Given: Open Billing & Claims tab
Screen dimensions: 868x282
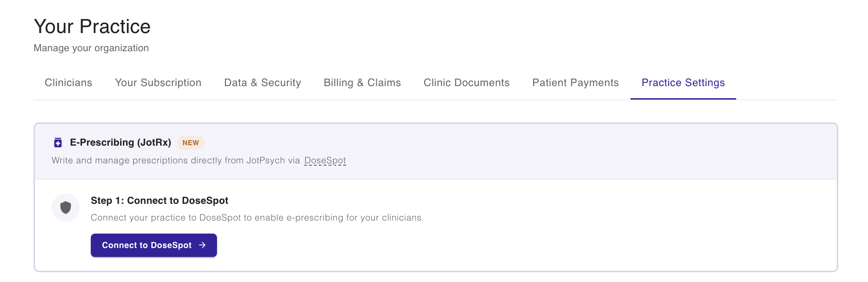Looking at the screenshot, I should coord(362,83).
